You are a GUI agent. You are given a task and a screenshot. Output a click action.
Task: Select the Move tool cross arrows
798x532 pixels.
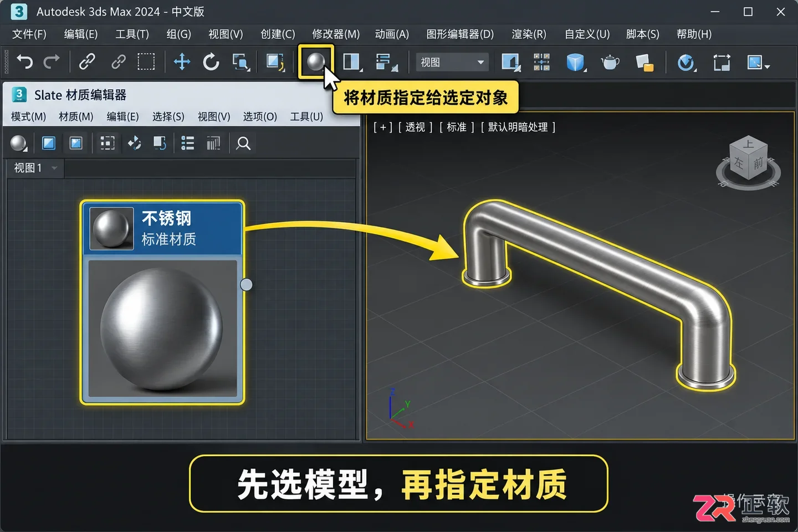[x=182, y=62]
